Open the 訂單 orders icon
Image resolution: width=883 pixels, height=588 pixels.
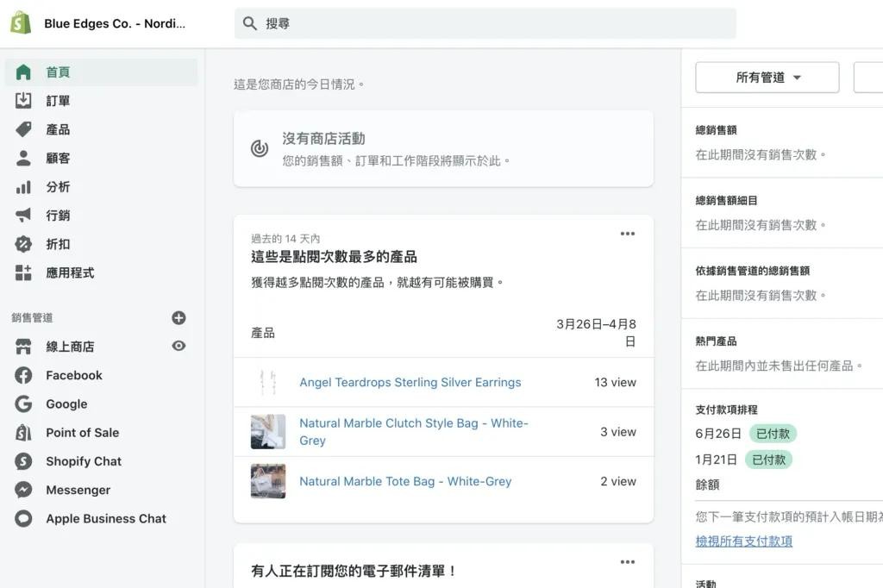coord(23,100)
